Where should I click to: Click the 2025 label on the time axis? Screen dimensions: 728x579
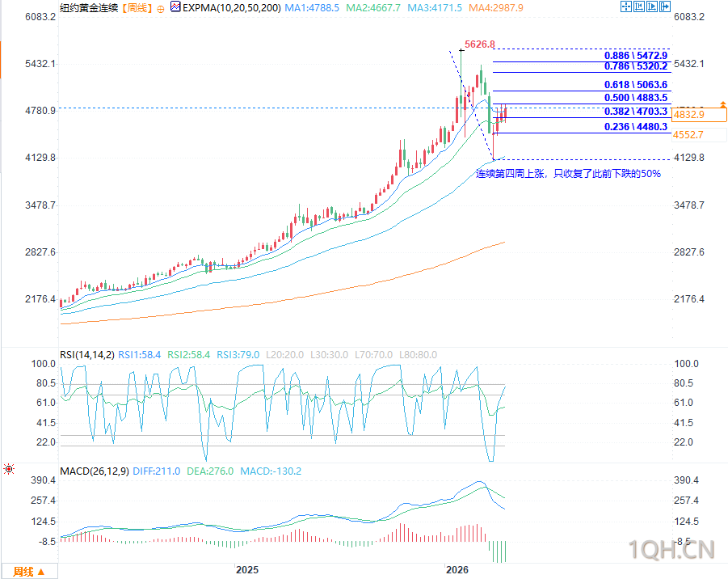(247, 570)
